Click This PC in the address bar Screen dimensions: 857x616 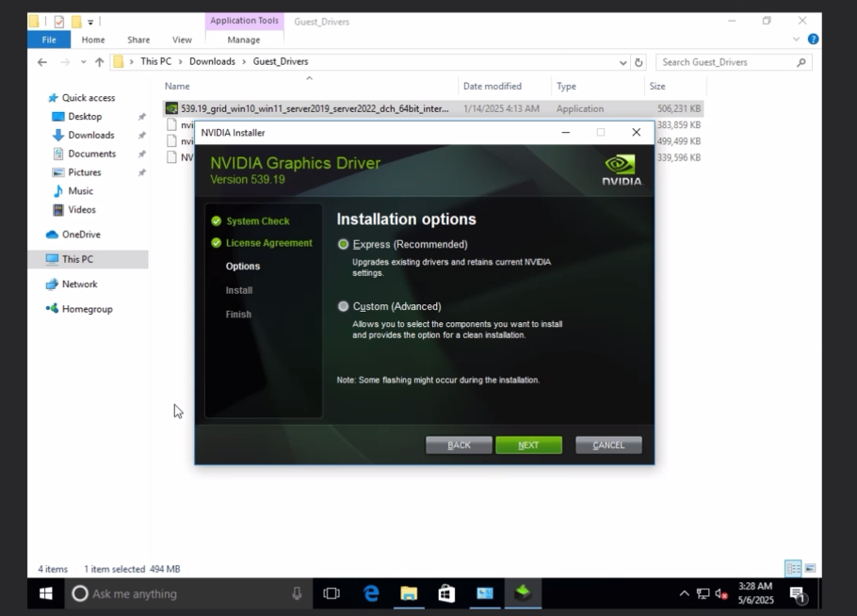click(x=155, y=62)
